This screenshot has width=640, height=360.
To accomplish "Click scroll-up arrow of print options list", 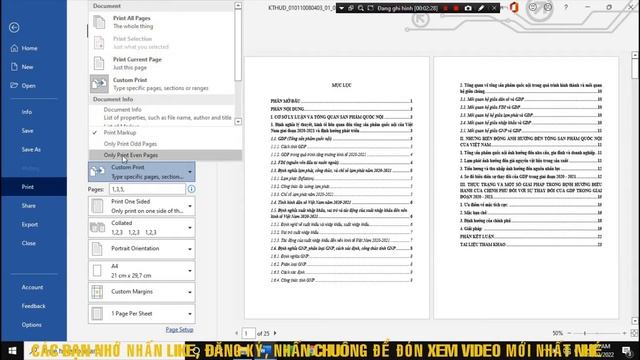I will tap(238, 6).
